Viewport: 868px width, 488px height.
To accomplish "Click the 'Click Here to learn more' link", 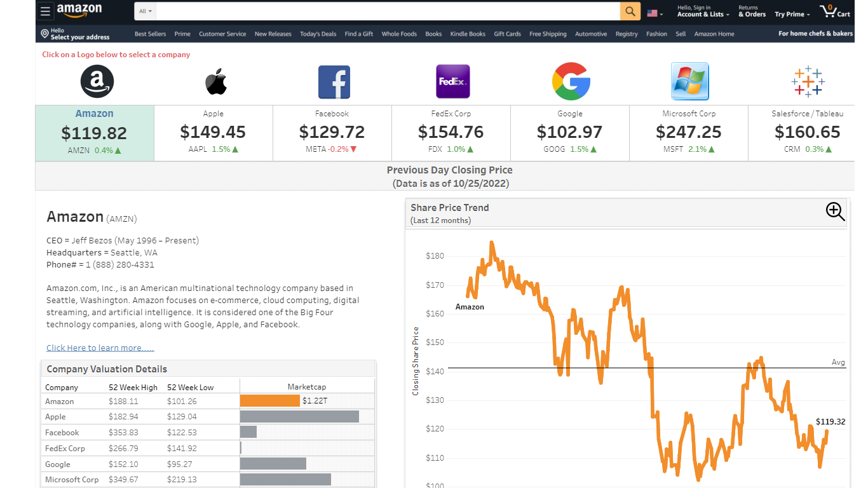I will tap(100, 348).
